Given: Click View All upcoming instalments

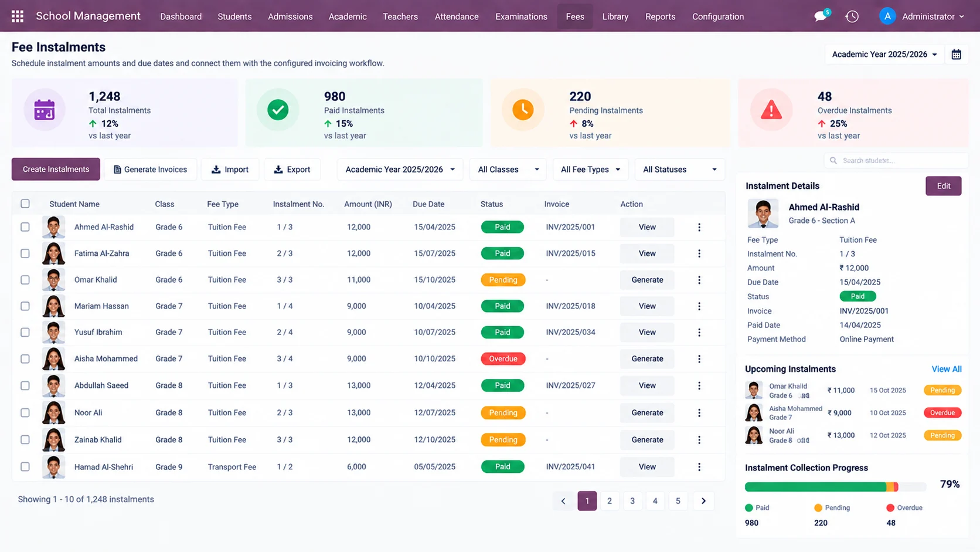Looking at the screenshot, I should click(x=947, y=369).
